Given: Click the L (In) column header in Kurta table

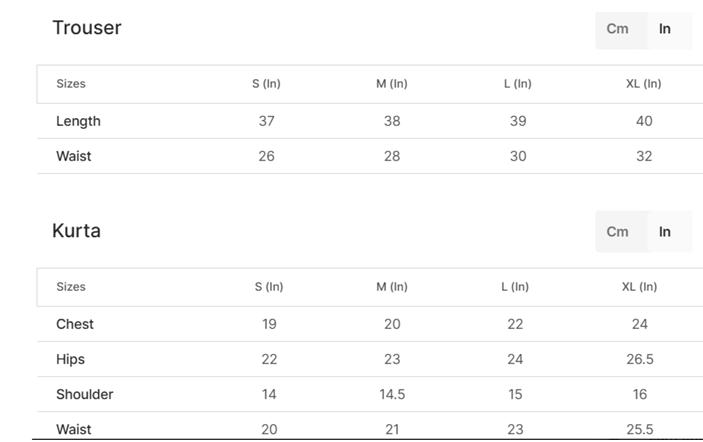Looking at the screenshot, I should click(515, 287).
